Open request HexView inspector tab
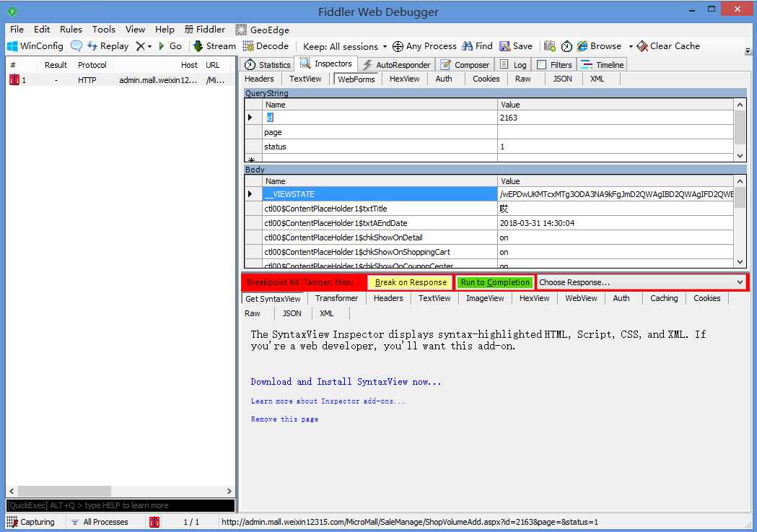This screenshot has height=532, width=757. point(405,79)
